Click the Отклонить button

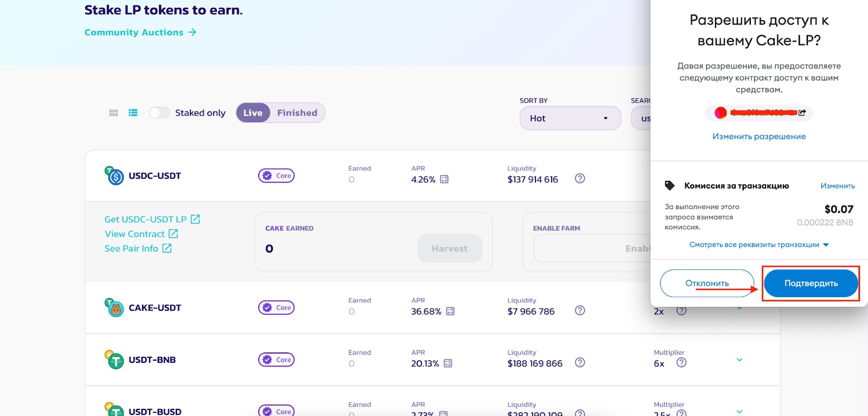(x=707, y=283)
